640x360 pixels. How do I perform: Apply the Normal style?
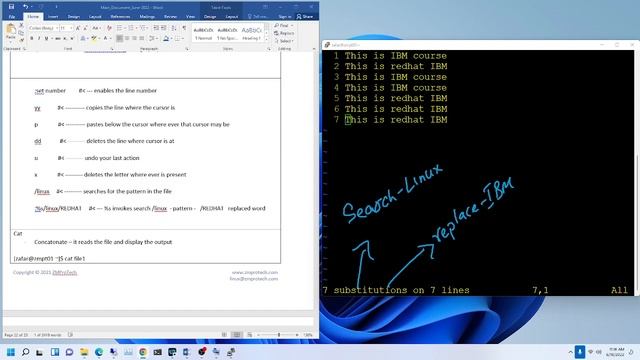[203, 33]
